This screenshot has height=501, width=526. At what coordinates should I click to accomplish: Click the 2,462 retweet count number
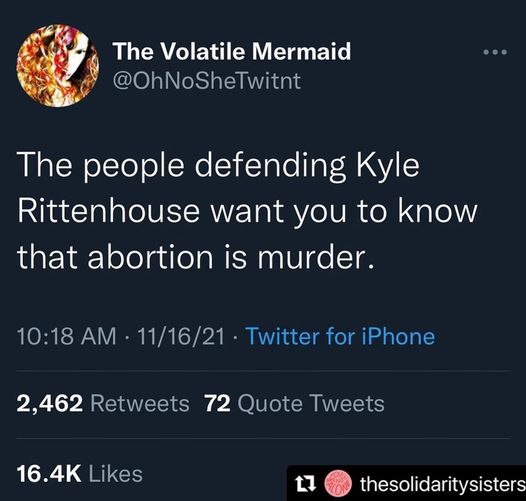coord(50,404)
